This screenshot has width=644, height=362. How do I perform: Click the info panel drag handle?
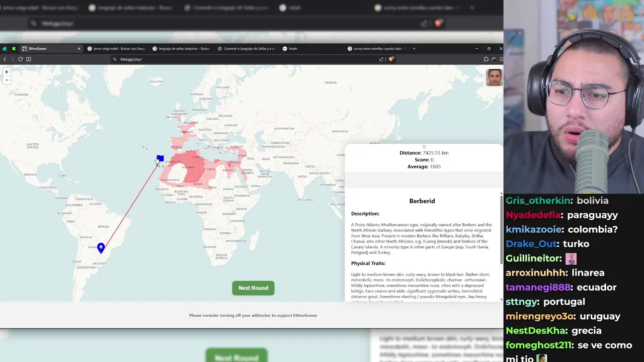[424, 147]
